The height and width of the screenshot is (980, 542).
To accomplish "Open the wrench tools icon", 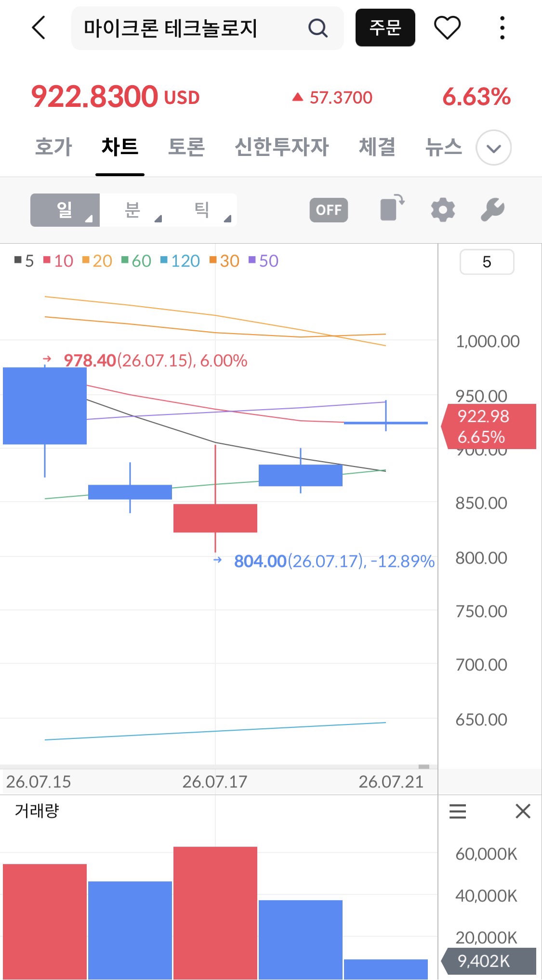I will tap(492, 210).
